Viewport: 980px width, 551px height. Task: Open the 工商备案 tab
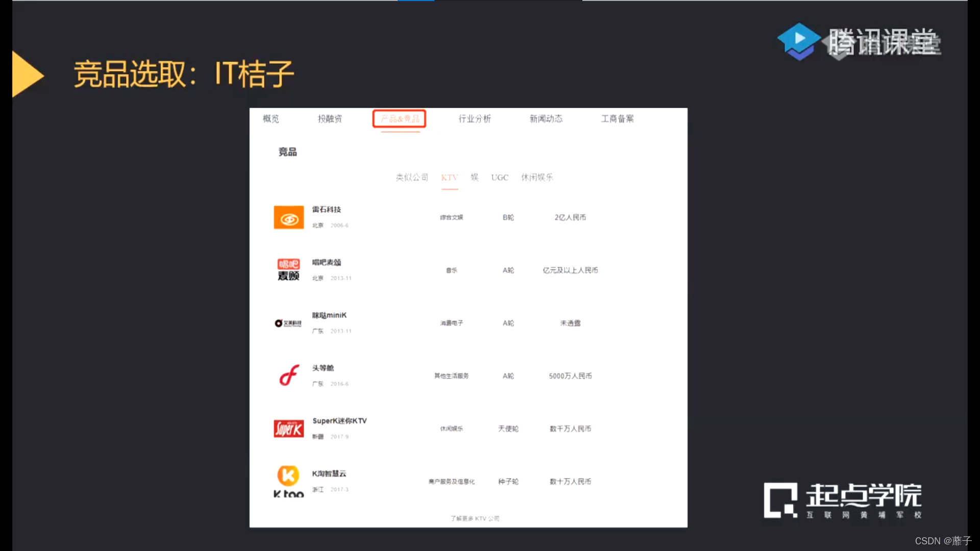(618, 119)
